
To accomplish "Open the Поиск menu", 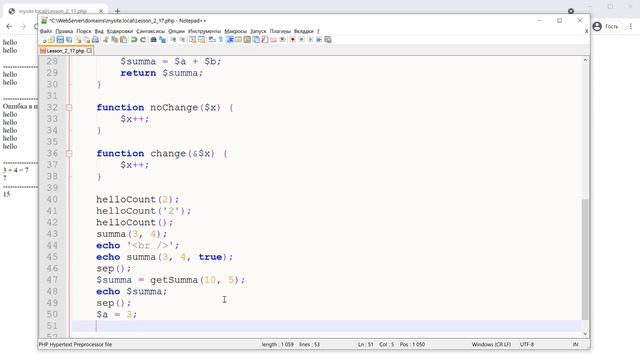I will (84, 31).
